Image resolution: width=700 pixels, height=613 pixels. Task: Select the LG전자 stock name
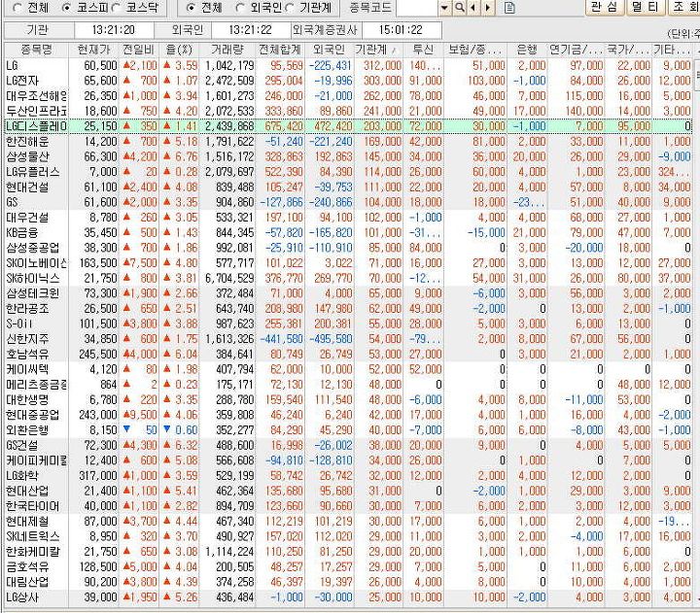(x=22, y=82)
